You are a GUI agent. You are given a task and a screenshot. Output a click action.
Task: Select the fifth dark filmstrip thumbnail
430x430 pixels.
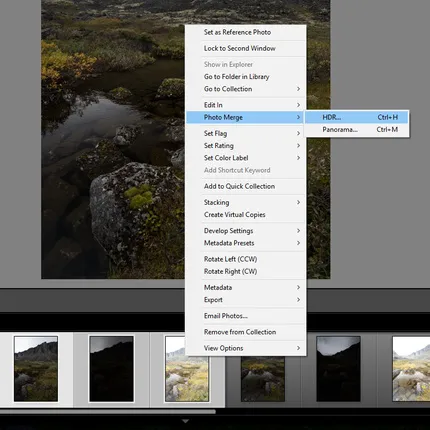(x=338, y=369)
